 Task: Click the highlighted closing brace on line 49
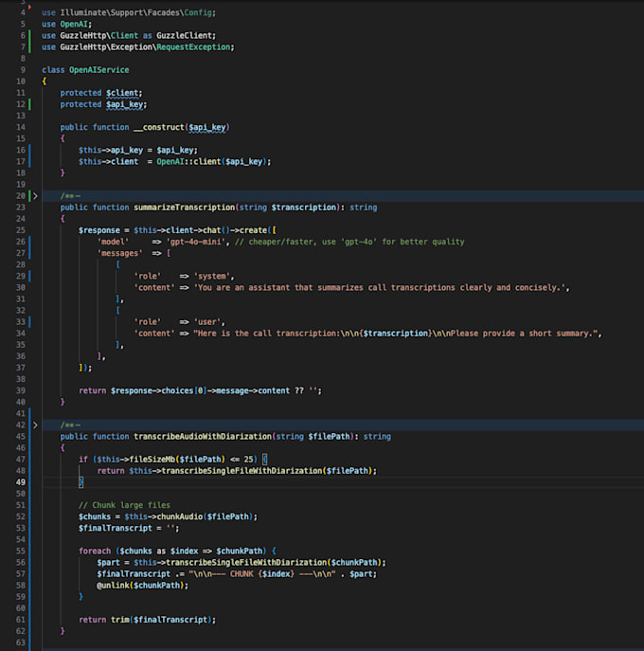[x=80, y=482]
